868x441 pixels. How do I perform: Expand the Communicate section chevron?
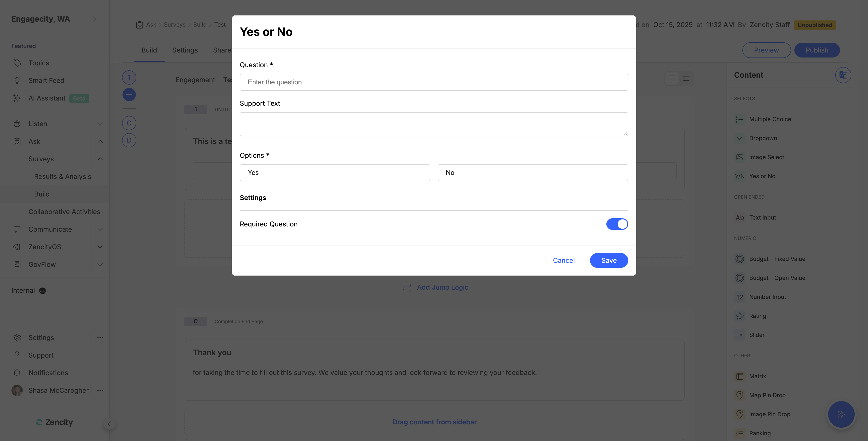tap(100, 229)
